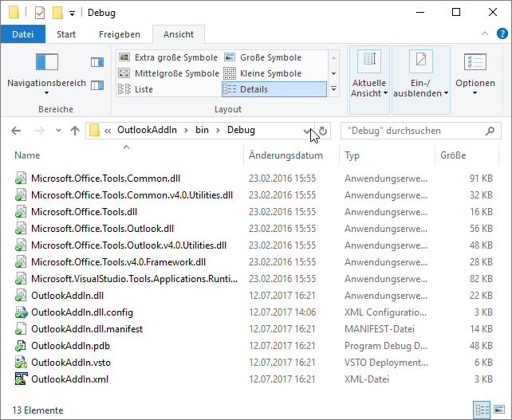This screenshot has width=512, height=420.
Task: Refresh the Debug folder view
Action: click(x=323, y=131)
